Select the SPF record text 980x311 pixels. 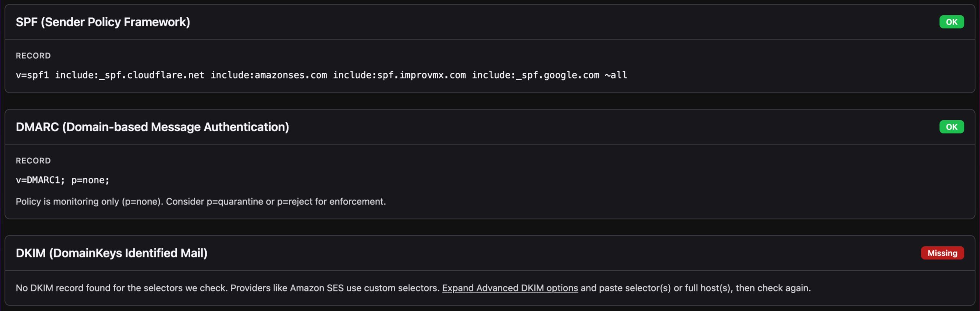click(322, 75)
